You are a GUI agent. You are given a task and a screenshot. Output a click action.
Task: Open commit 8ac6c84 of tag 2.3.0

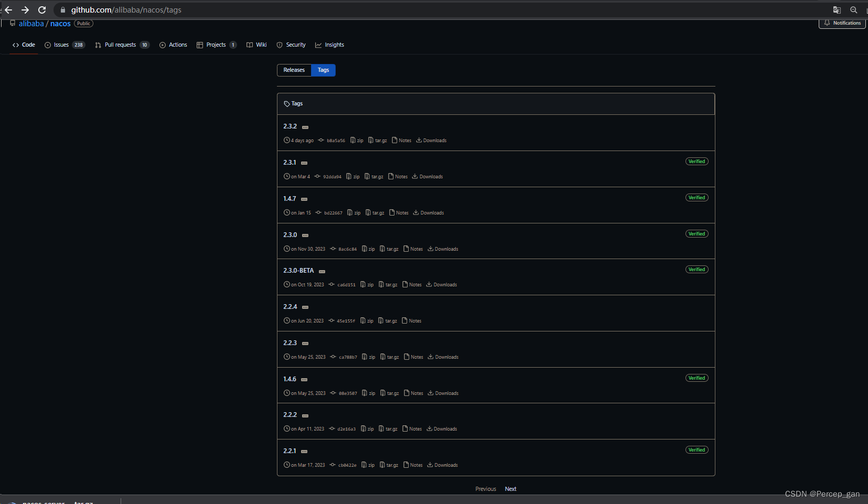point(343,249)
